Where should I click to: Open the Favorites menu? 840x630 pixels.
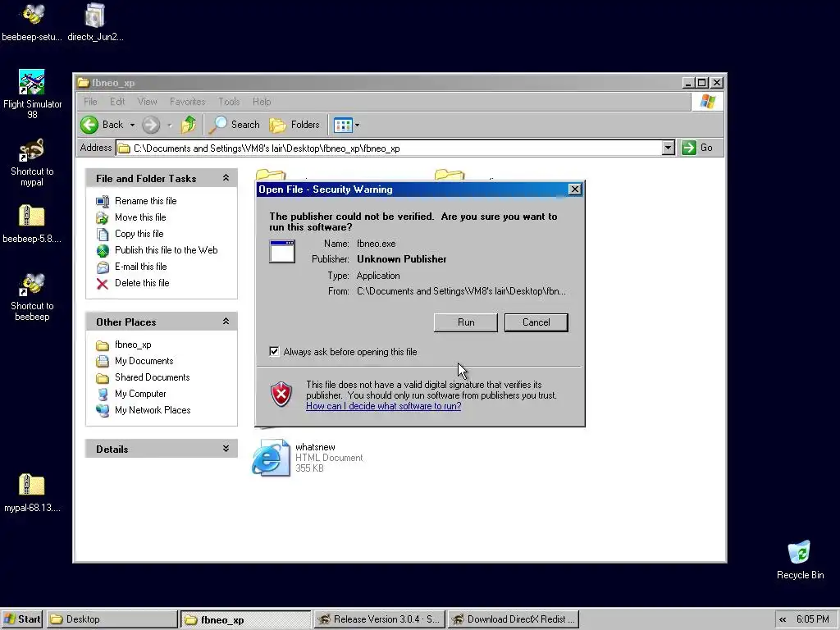(x=188, y=101)
